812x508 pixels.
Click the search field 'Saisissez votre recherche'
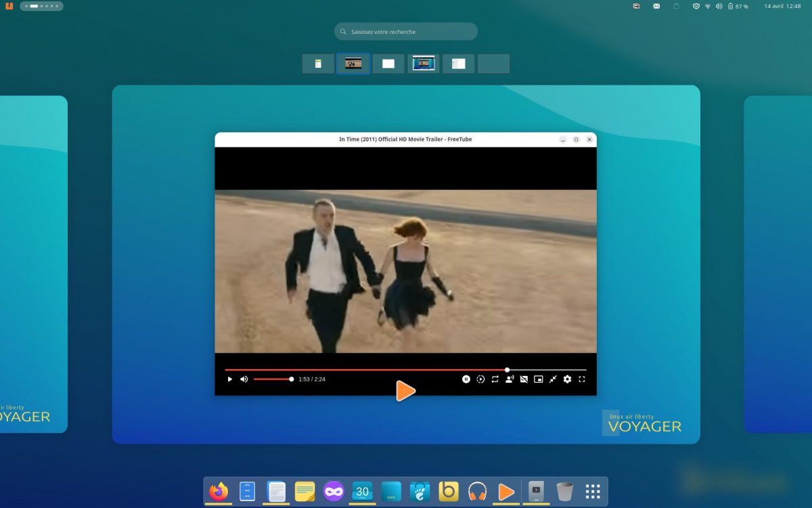coord(406,32)
